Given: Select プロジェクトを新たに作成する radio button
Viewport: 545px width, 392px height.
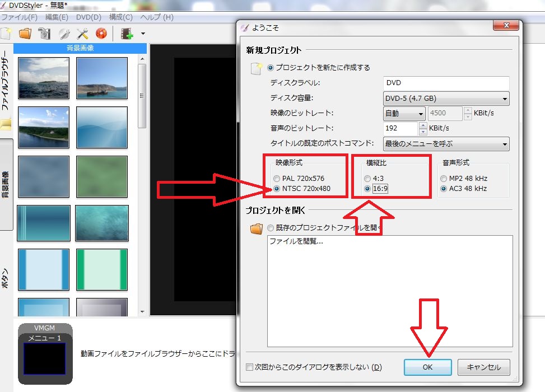Looking at the screenshot, I should pyautogui.click(x=271, y=68).
